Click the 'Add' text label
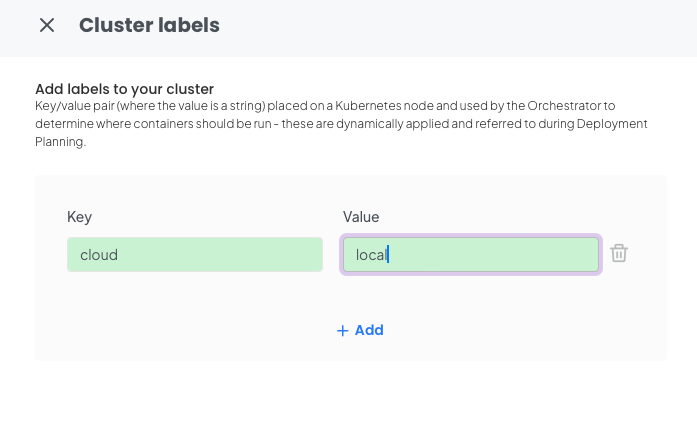697x435 pixels. point(369,330)
